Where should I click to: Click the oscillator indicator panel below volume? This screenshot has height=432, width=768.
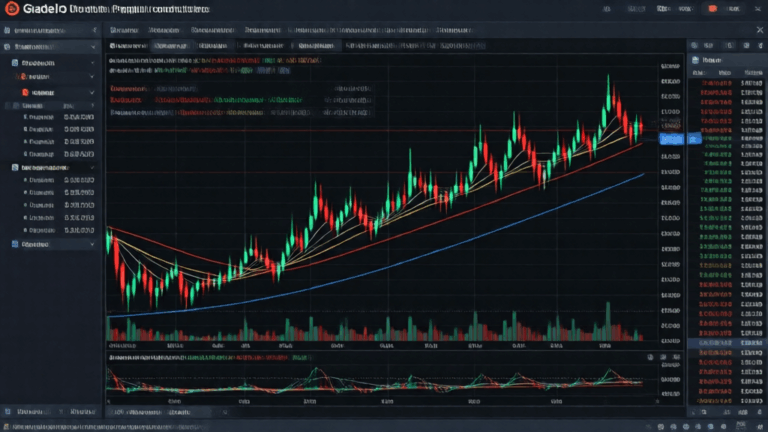coord(380,378)
